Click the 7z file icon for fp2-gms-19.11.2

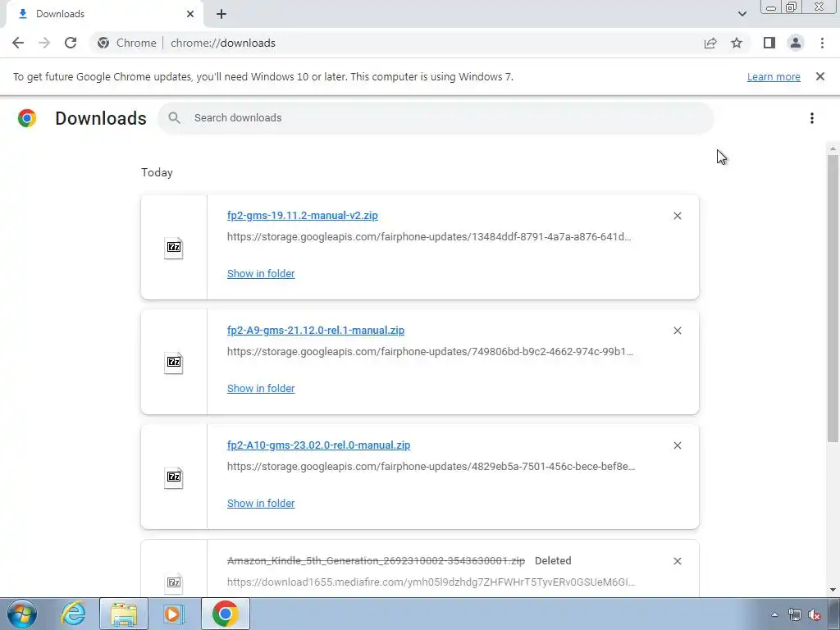pos(174,248)
